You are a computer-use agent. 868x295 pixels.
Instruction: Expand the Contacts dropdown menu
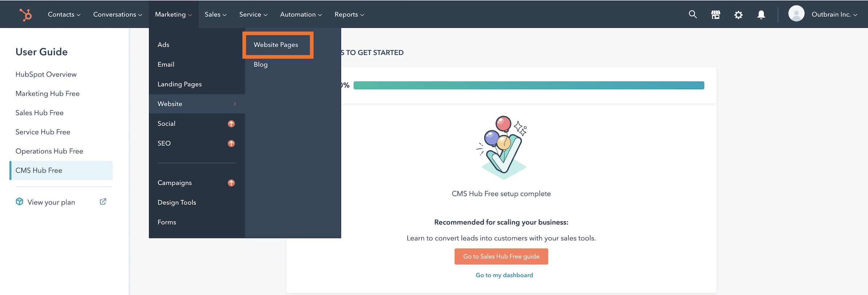point(64,14)
